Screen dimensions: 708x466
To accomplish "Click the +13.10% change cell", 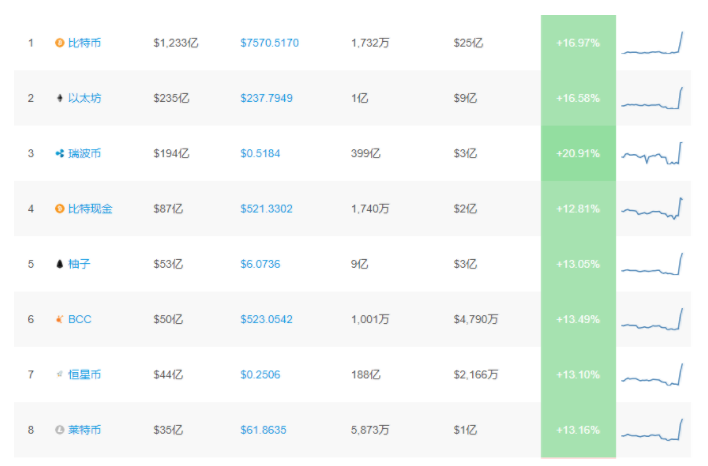I will coord(578,374).
